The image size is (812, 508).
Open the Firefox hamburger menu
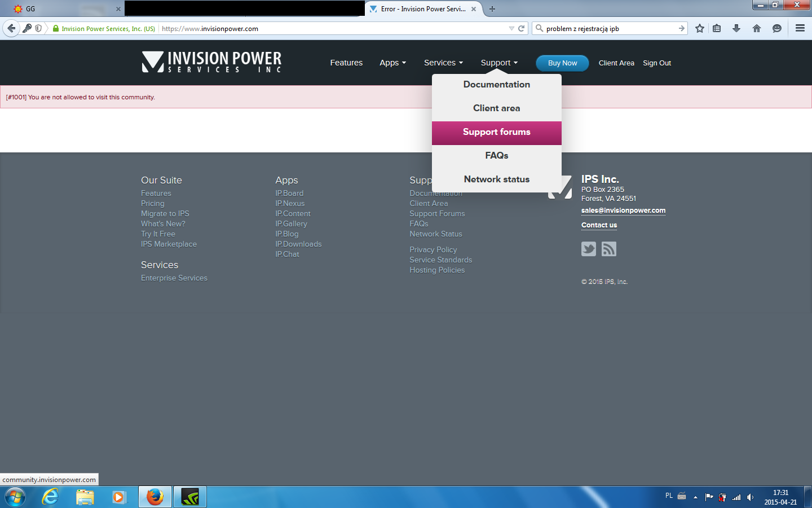[800, 28]
